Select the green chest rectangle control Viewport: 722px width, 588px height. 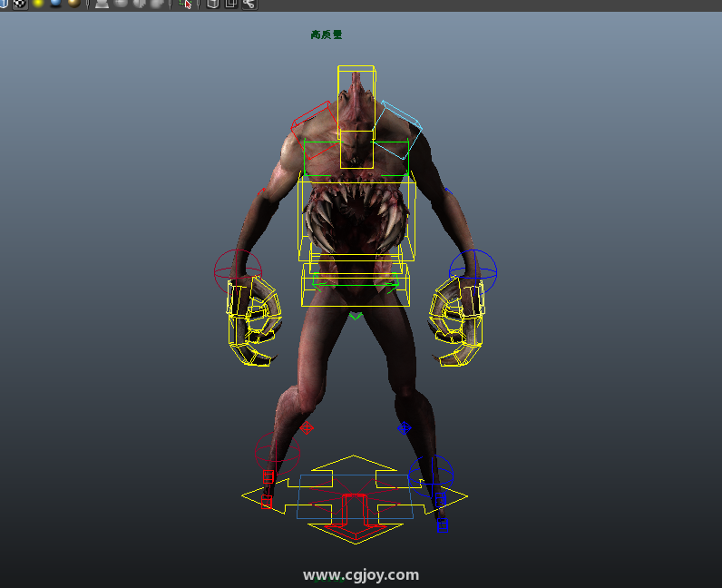click(356, 158)
